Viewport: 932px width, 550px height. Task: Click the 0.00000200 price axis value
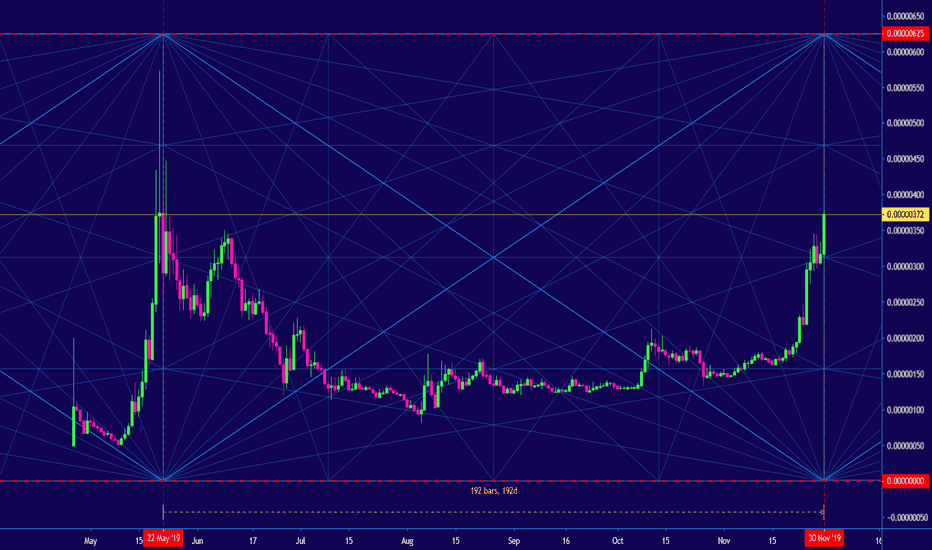click(x=906, y=338)
